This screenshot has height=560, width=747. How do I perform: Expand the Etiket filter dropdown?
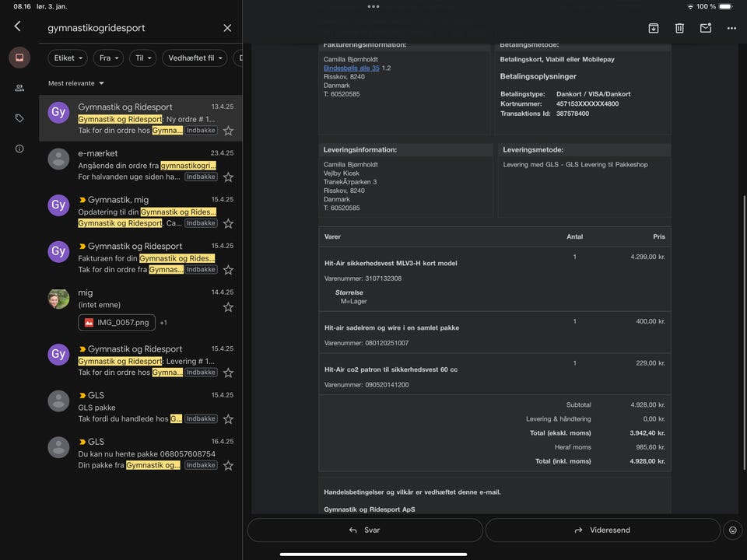pos(68,58)
